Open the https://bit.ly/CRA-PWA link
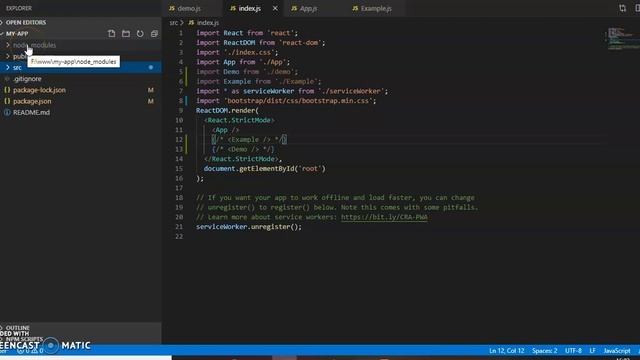This screenshot has height=360, width=640. pyautogui.click(x=384, y=217)
